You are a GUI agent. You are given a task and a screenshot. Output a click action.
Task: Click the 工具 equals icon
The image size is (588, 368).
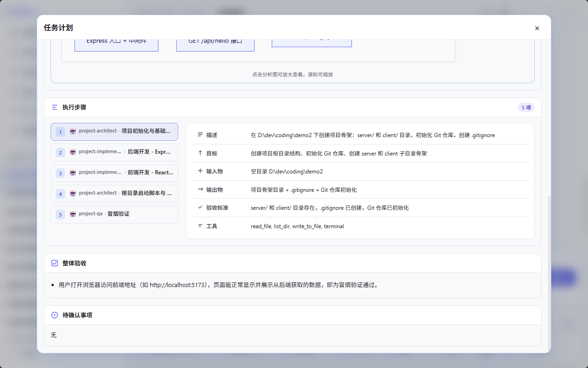(x=200, y=225)
